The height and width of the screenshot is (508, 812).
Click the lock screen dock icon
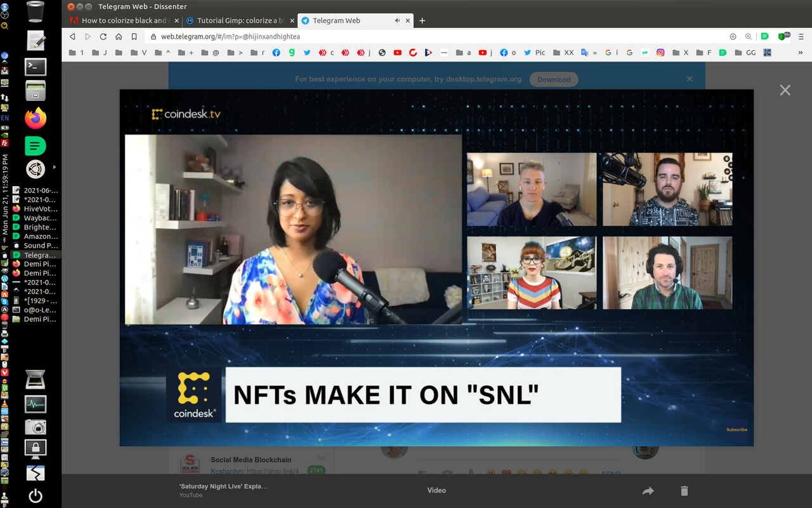point(36,449)
